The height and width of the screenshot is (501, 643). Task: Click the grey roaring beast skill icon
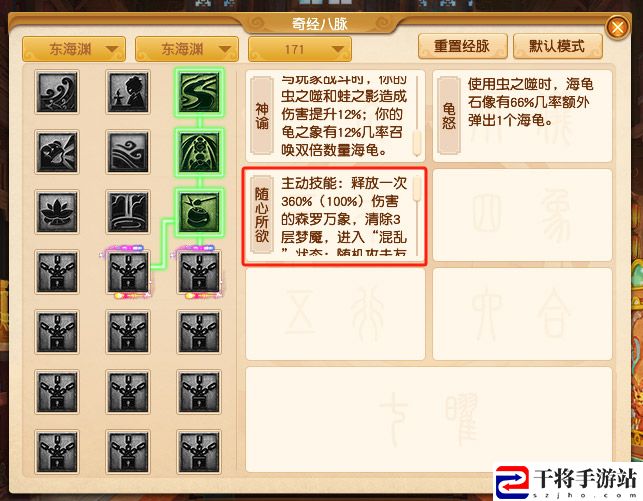pos(57,152)
